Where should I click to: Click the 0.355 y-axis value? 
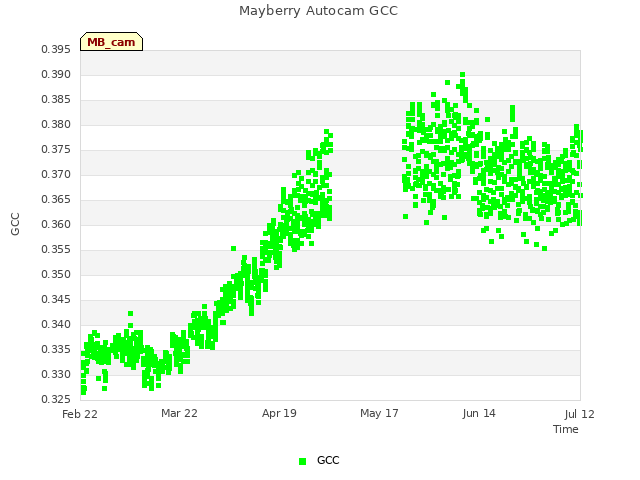[56, 249]
